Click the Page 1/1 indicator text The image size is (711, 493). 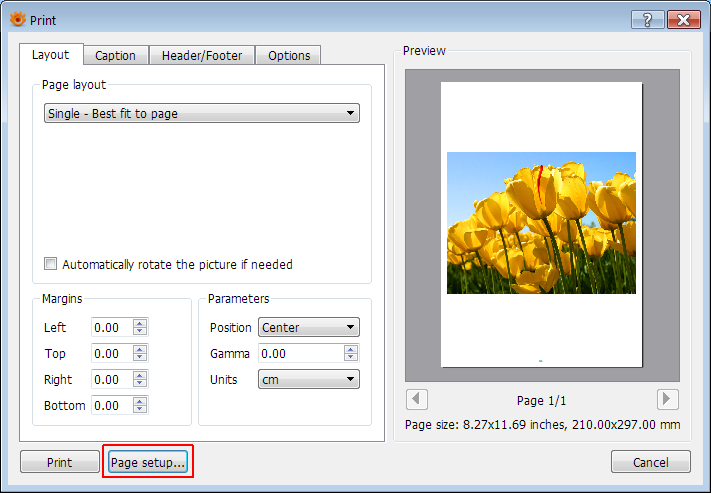(541, 400)
